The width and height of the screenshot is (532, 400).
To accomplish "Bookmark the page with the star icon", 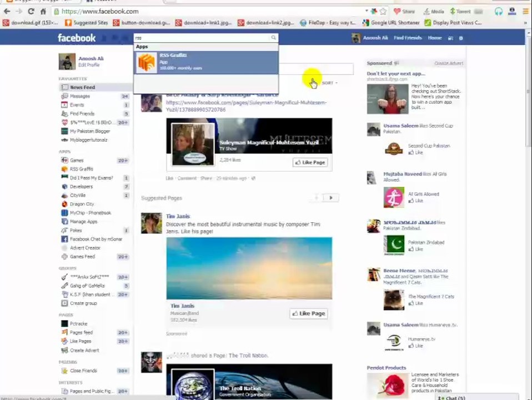I will tap(383, 12).
